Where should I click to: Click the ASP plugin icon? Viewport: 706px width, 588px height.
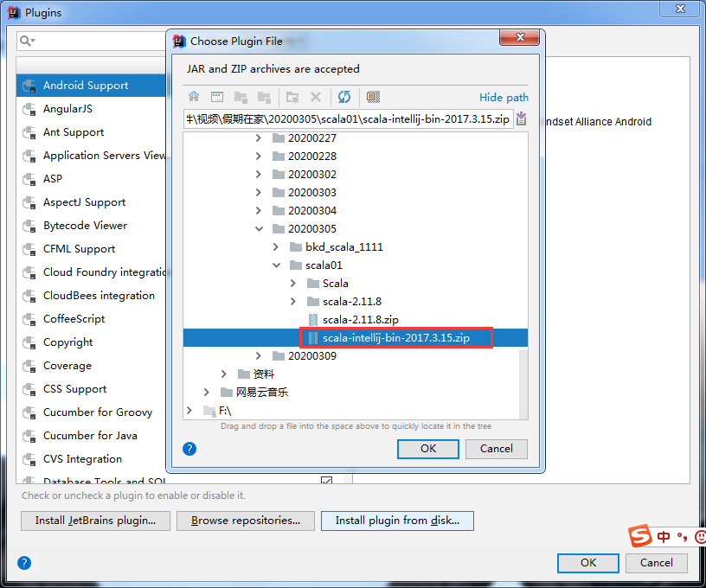(29, 179)
